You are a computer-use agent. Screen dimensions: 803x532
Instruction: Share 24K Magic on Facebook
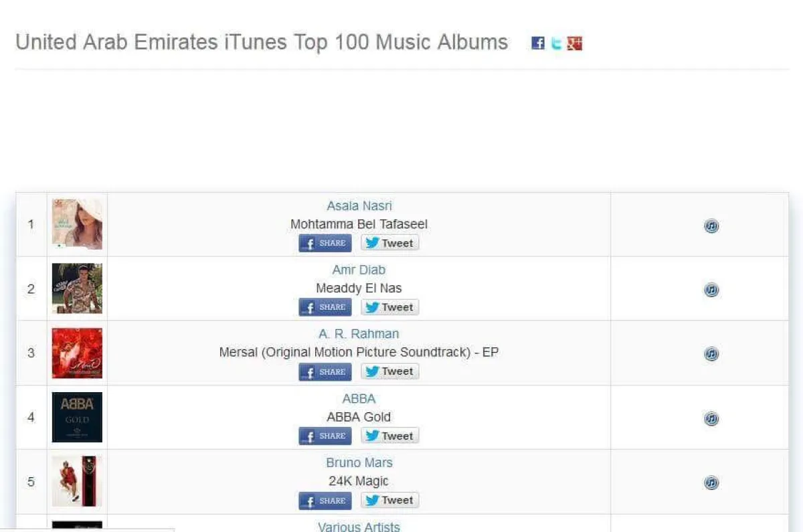point(325,501)
